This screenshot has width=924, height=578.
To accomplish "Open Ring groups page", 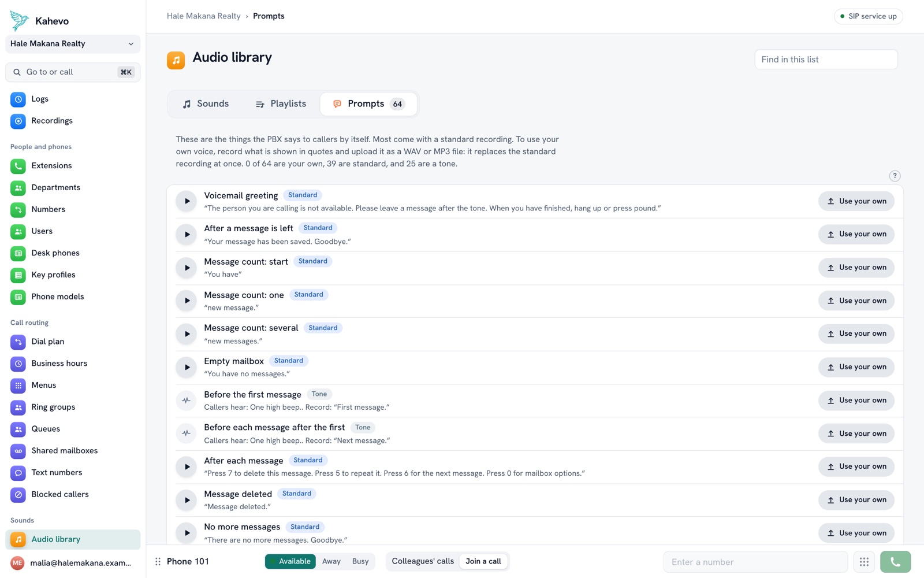I will point(73,407).
